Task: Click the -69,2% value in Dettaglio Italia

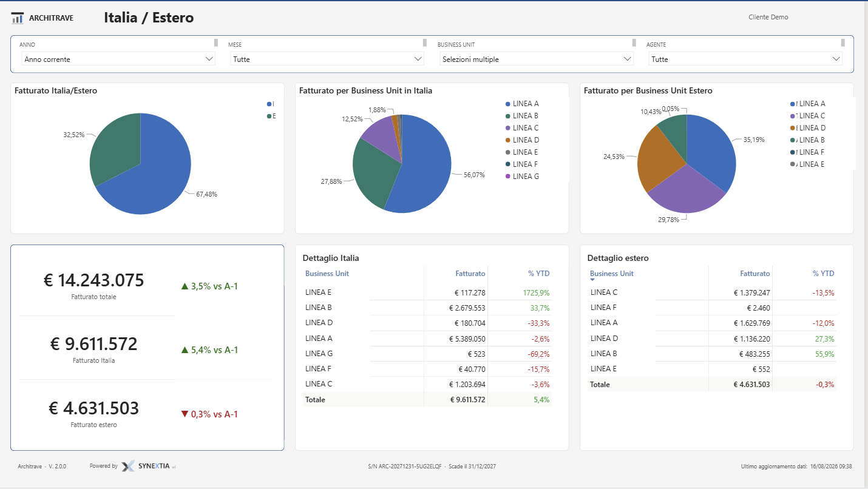Action: pos(538,354)
